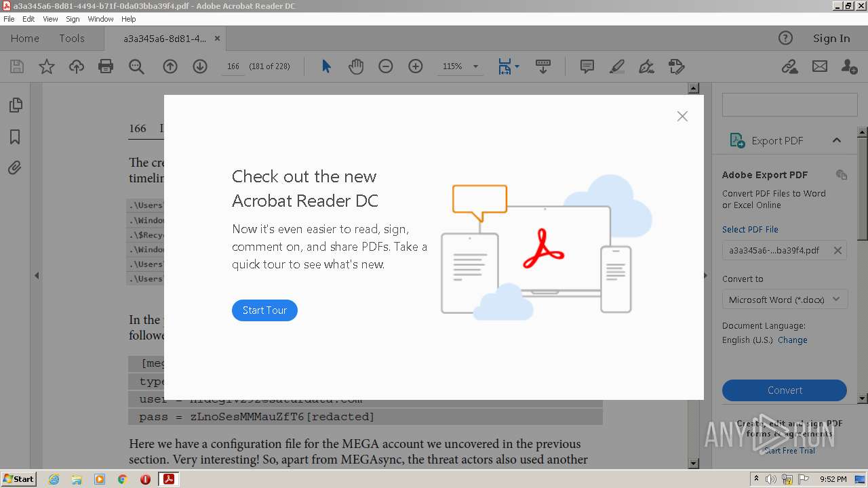Open page thumbnails panel
The width and height of the screenshot is (868, 488).
tap(15, 105)
